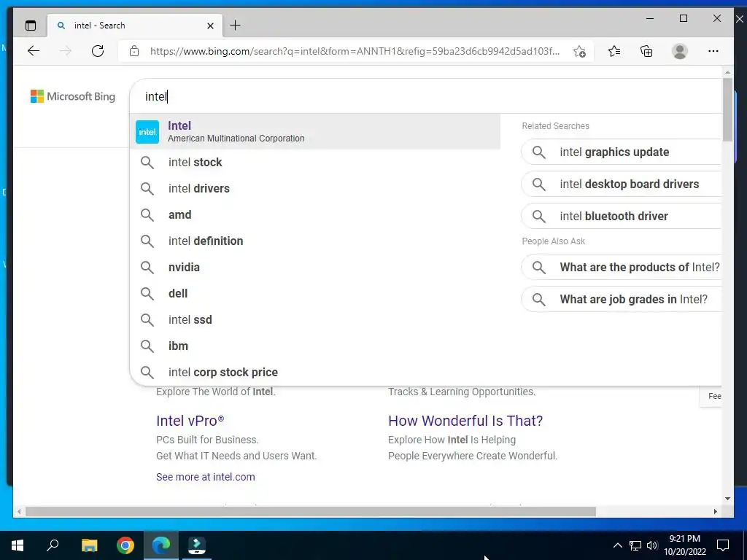Add this page to favorites (star plus)

pyautogui.click(x=579, y=52)
